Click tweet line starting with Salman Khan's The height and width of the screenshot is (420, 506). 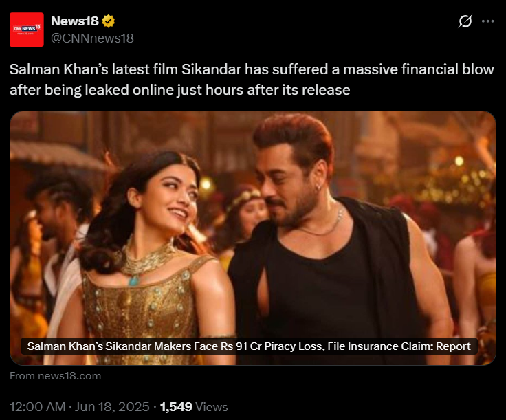(252, 70)
